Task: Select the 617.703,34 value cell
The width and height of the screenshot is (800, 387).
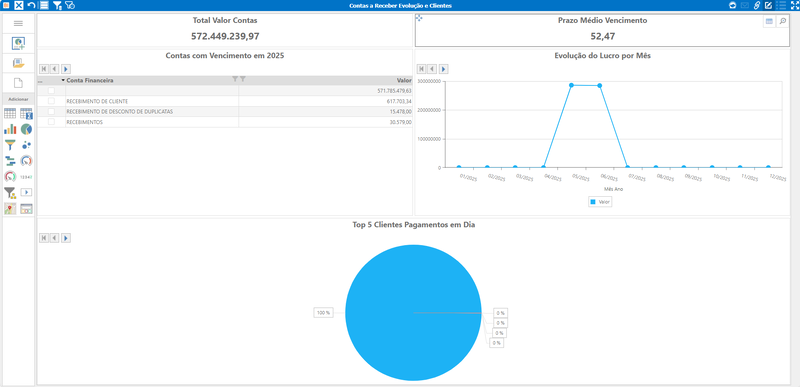Action: click(x=326, y=101)
